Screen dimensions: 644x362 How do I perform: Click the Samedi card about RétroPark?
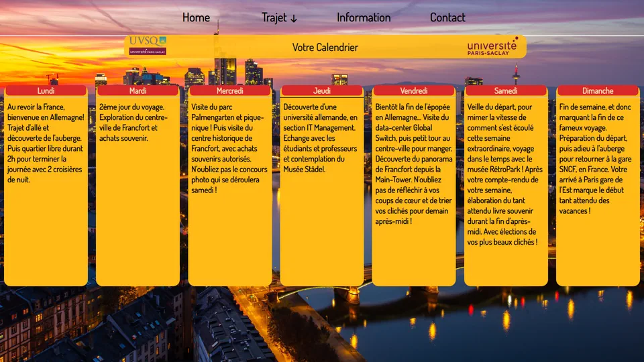(x=504, y=174)
